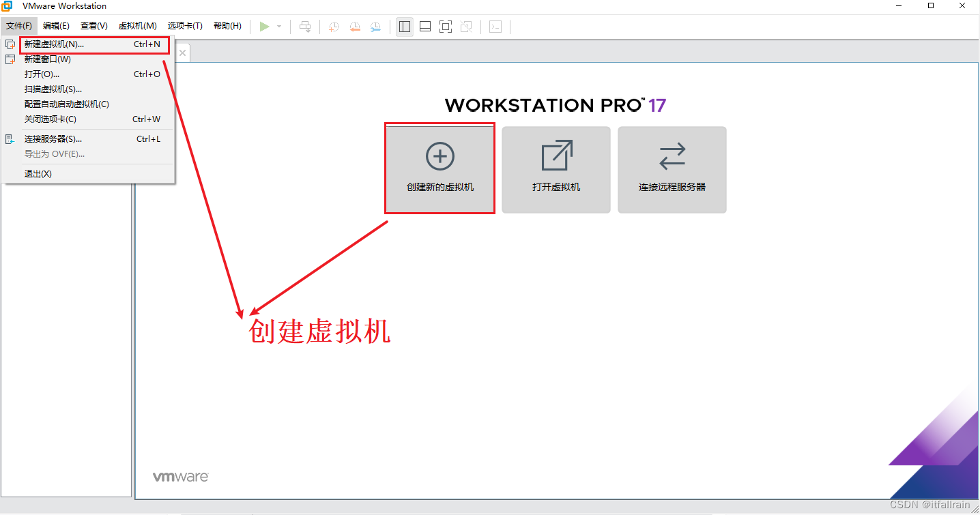The height and width of the screenshot is (515, 980).
Task: Choose 连接服务器(S)... menu entry
Action: 88,139
